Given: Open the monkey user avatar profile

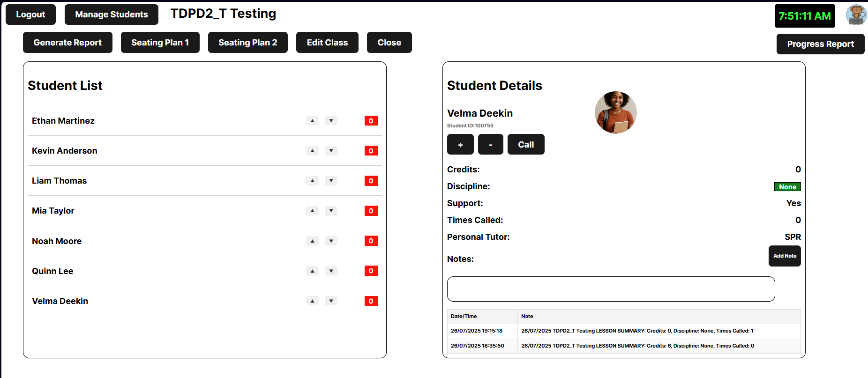Looking at the screenshot, I should 856,15.
